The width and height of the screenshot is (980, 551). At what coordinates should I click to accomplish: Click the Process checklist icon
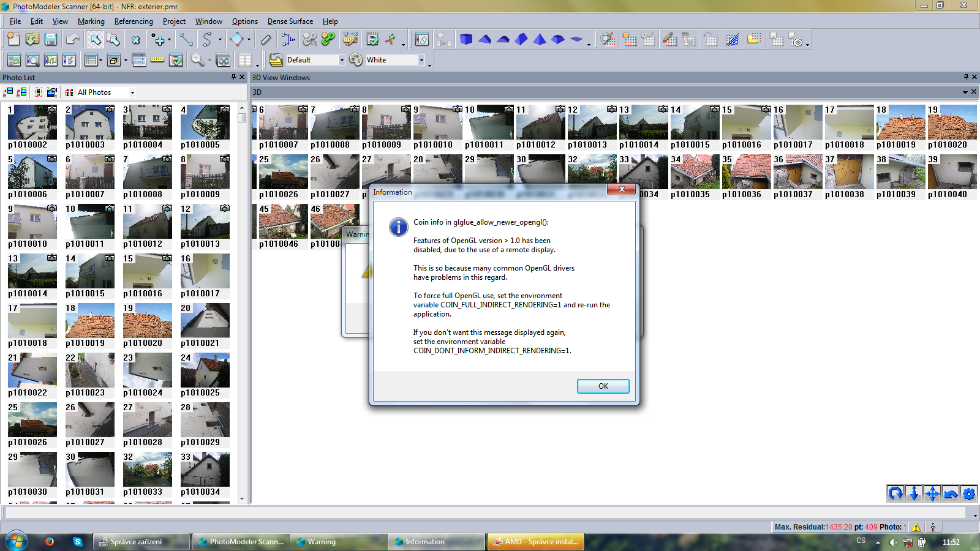pyautogui.click(x=372, y=40)
